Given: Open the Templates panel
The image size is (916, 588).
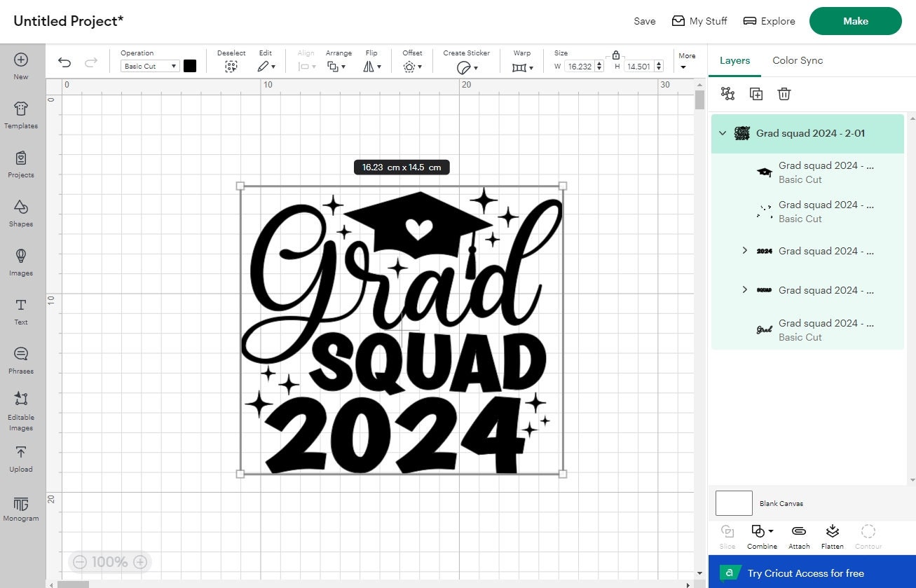Looking at the screenshot, I should pyautogui.click(x=20, y=116).
